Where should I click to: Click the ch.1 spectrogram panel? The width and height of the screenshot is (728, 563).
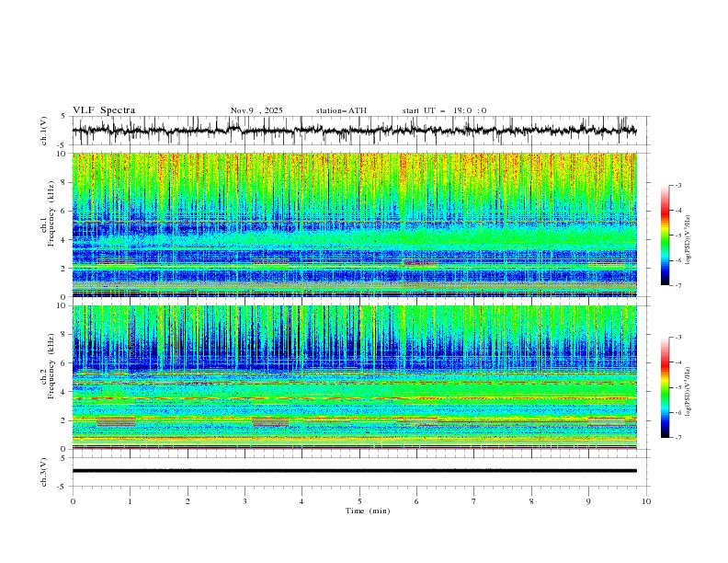click(354, 224)
